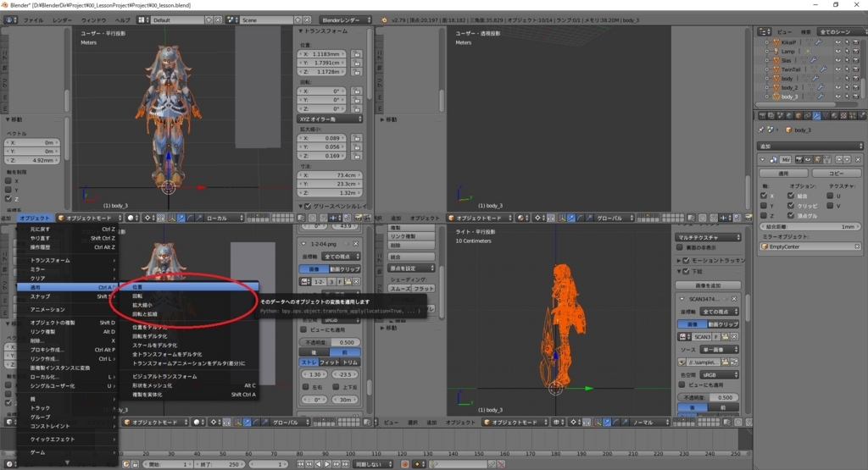
Task: Open the constraints (chain link) properties tab
Action: [x=808, y=115]
